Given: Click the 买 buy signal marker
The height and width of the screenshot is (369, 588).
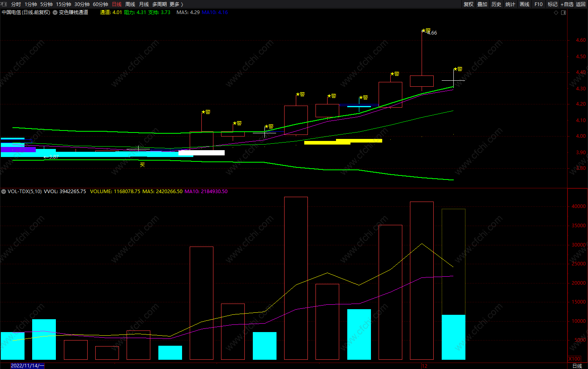Looking at the screenshot, I should (x=142, y=165).
